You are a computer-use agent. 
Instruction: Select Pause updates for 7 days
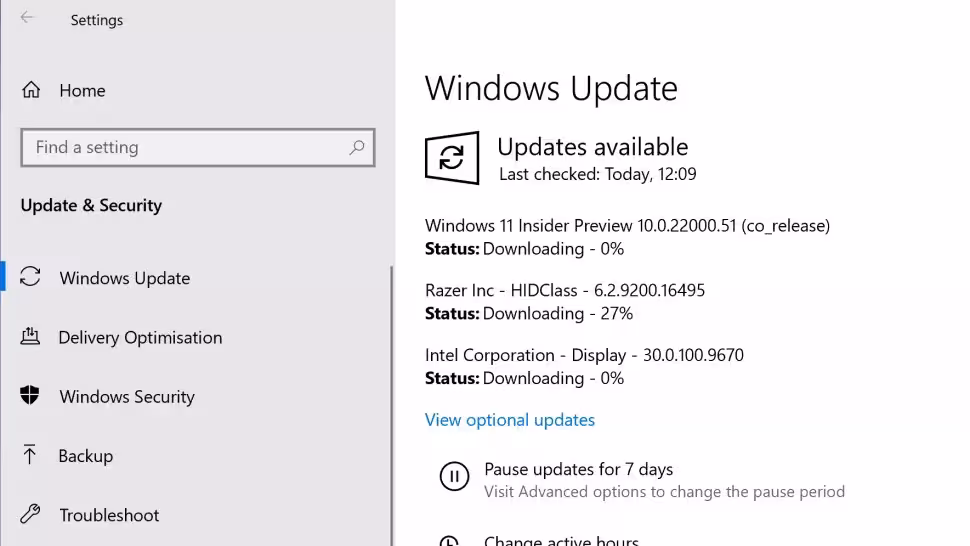[x=578, y=469]
